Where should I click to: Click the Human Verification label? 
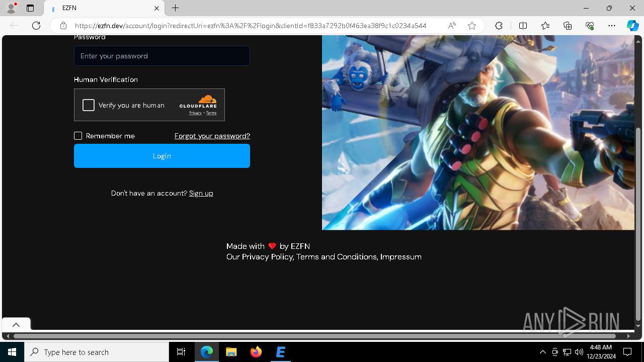coord(106,79)
